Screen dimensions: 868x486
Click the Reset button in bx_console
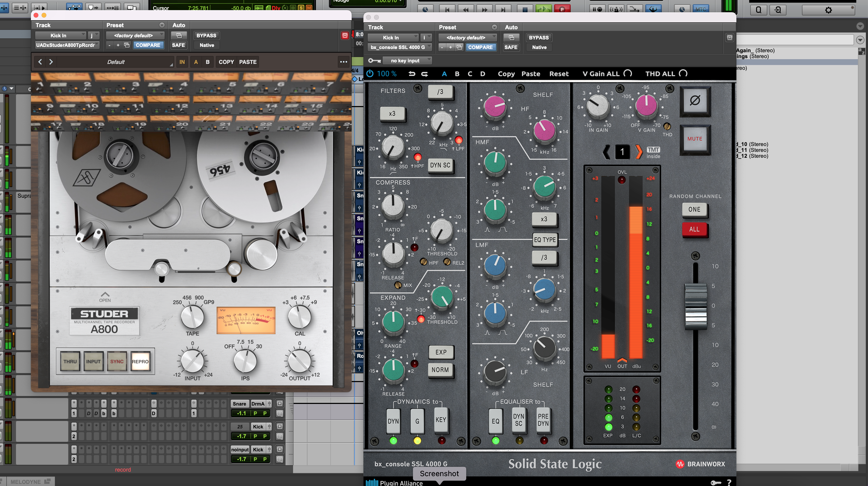[559, 74]
